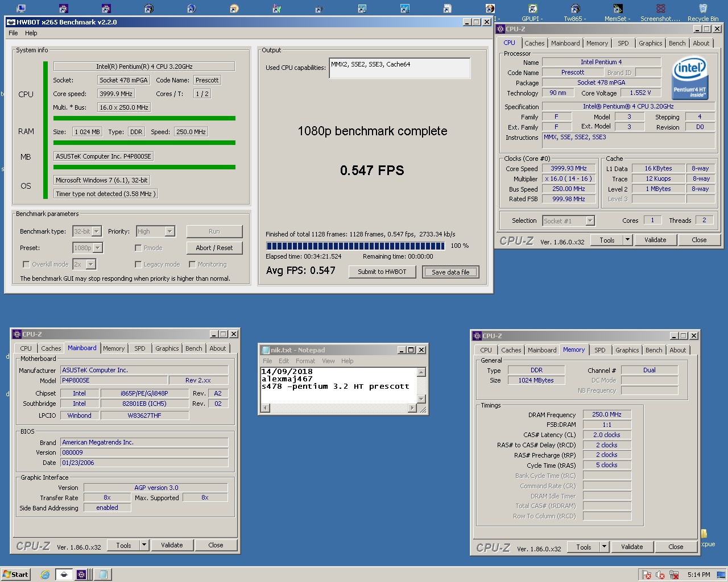Open the File menu in HWBOT benchmark
Screen dimensions: 728x582
pyautogui.click(x=13, y=33)
